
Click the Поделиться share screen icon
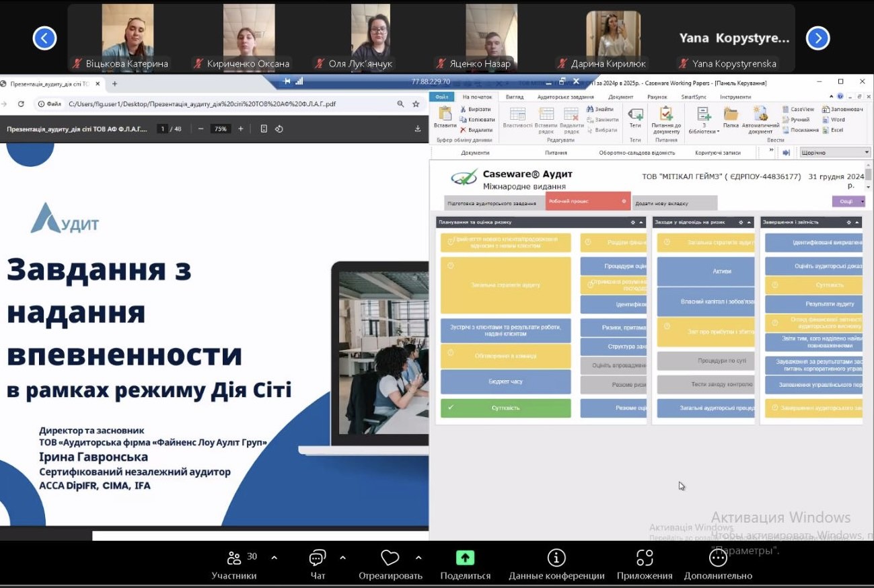(x=465, y=558)
